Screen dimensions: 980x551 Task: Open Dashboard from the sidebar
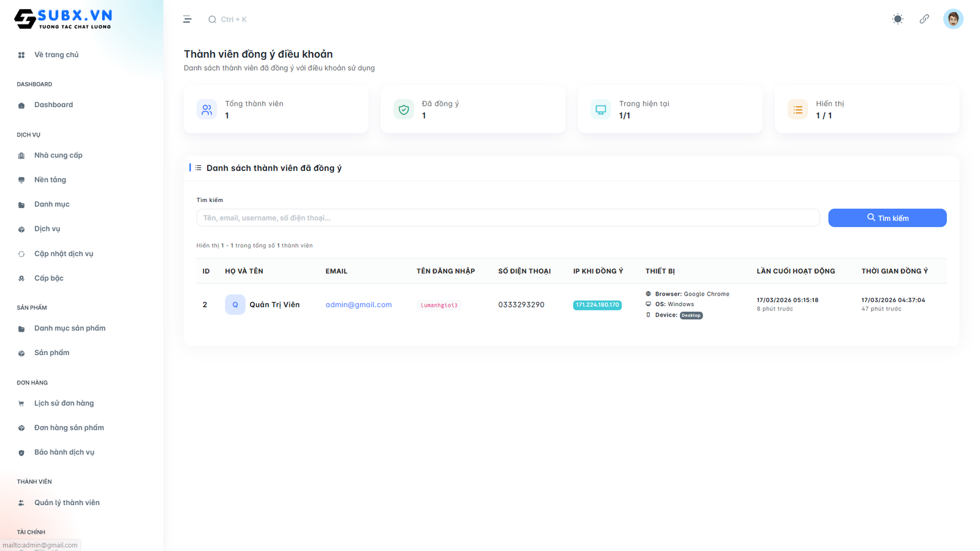click(x=53, y=105)
